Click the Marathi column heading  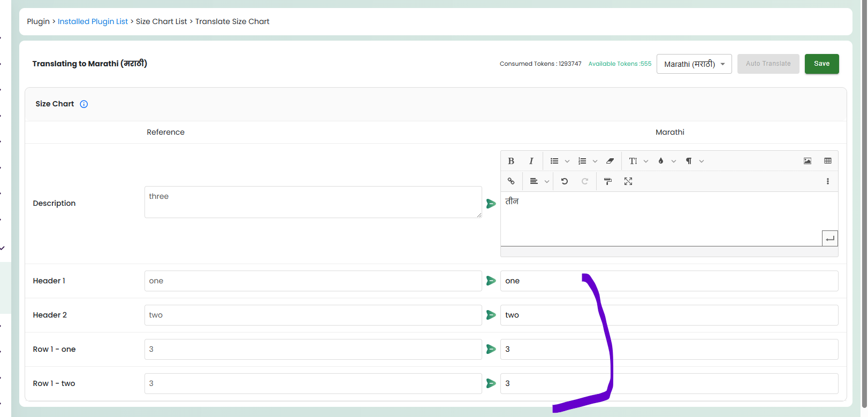[x=670, y=132]
